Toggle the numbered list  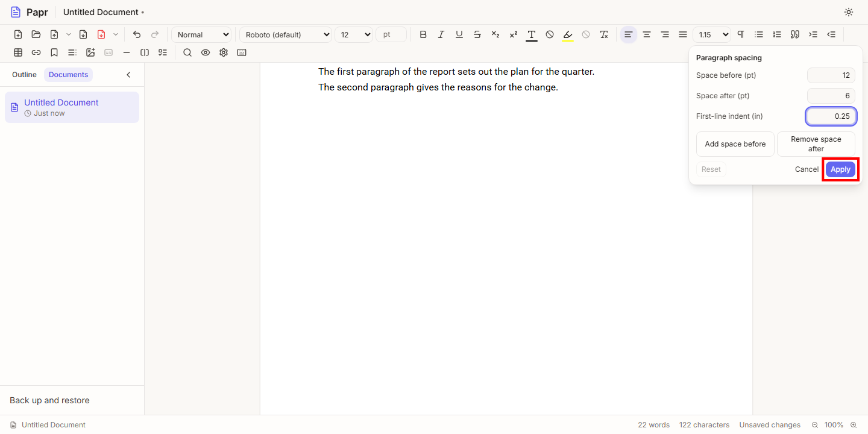[x=777, y=34]
